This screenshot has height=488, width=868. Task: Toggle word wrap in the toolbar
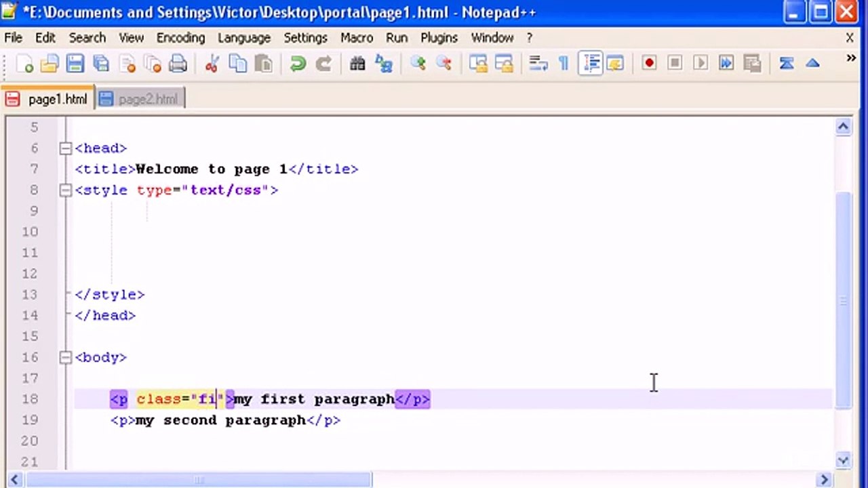click(538, 64)
